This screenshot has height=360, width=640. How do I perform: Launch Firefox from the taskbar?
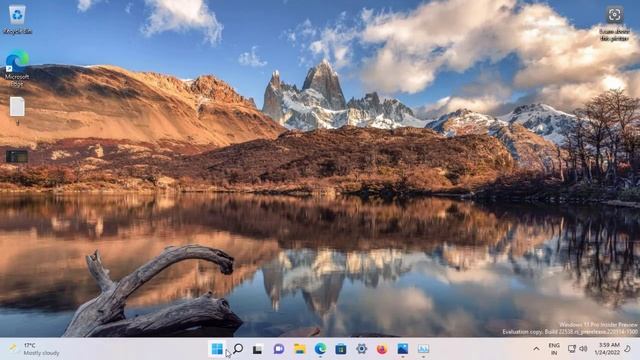click(382, 349)
